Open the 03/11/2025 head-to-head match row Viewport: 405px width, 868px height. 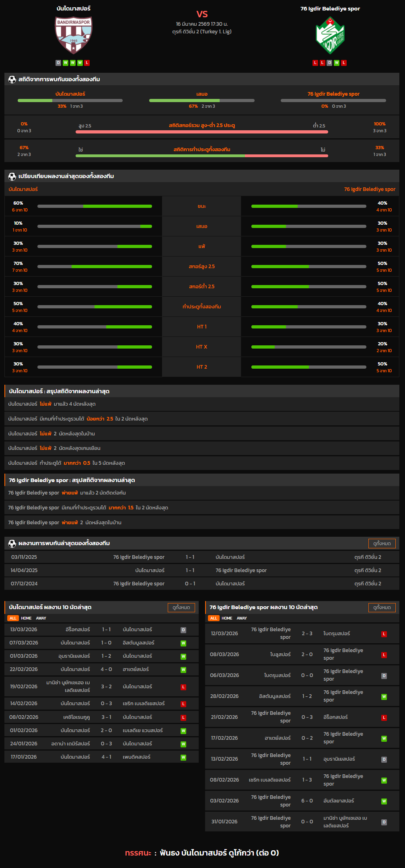[x=202, y=557]
